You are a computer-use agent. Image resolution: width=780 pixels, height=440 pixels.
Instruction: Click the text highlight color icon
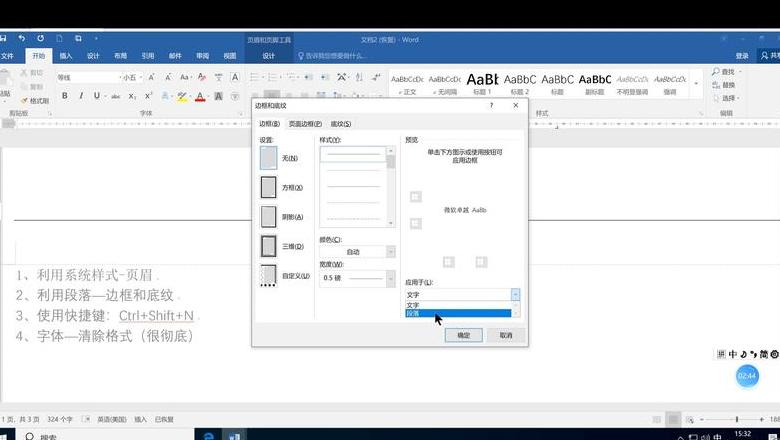[x=182, y=96]
